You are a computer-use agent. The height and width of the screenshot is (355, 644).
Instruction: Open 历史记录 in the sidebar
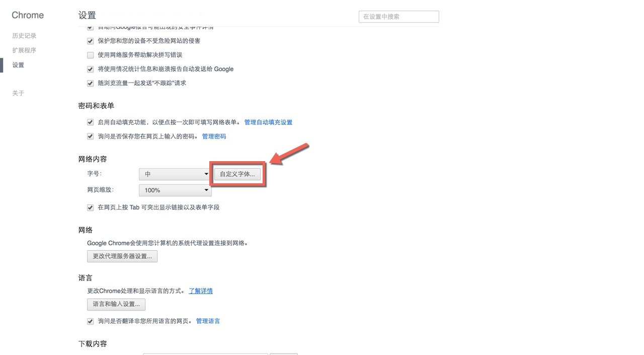tap(24, 36)
